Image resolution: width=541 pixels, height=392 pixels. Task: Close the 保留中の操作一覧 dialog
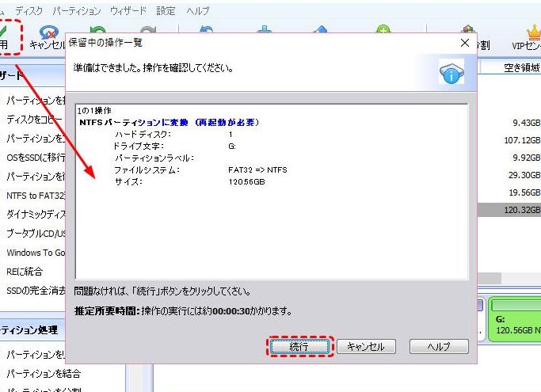pos(464,42)
